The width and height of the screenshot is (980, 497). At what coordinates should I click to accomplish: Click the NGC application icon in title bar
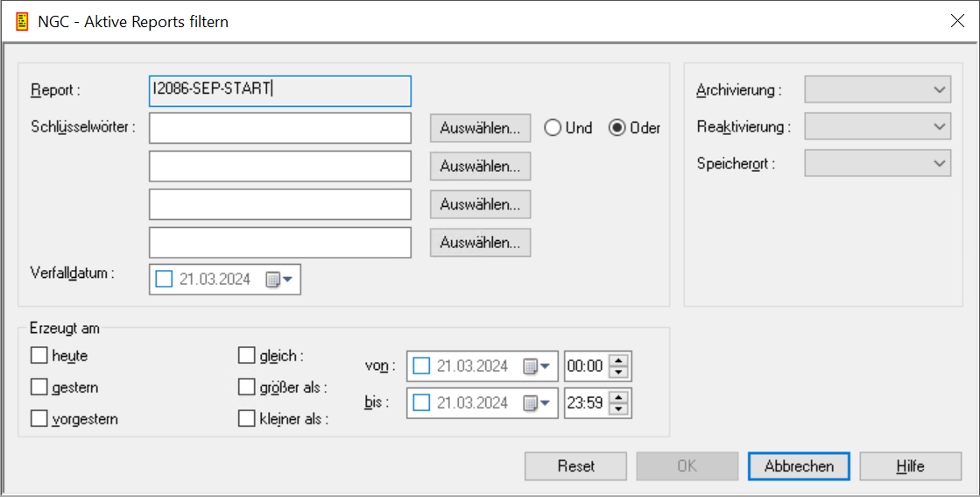[x=23, y=21]
